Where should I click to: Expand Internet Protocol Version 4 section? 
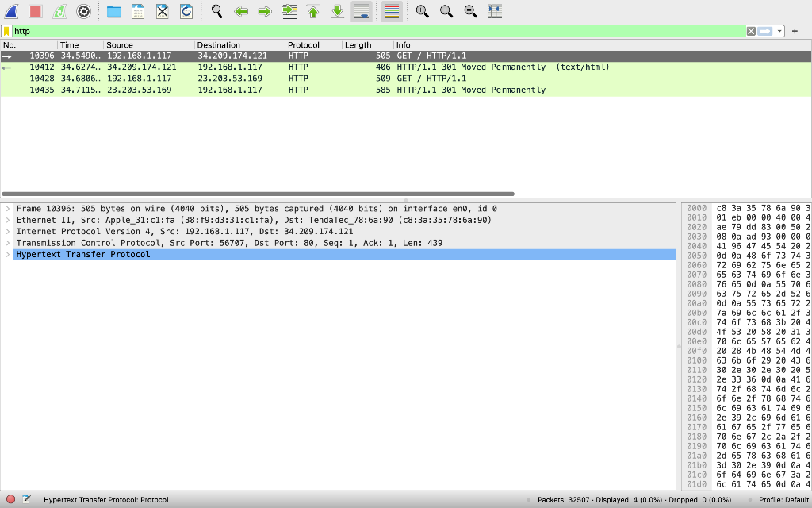pos(8,231)
